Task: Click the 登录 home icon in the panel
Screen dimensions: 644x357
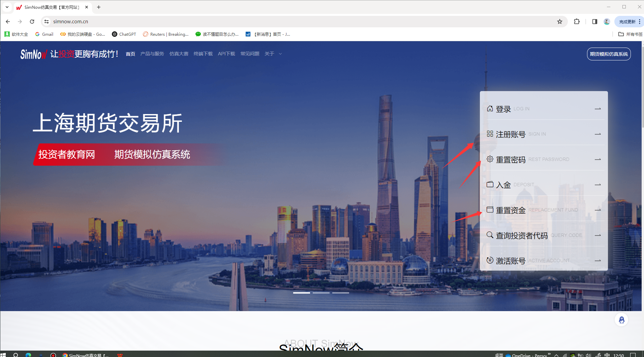Action: click(x=490, y=108)
